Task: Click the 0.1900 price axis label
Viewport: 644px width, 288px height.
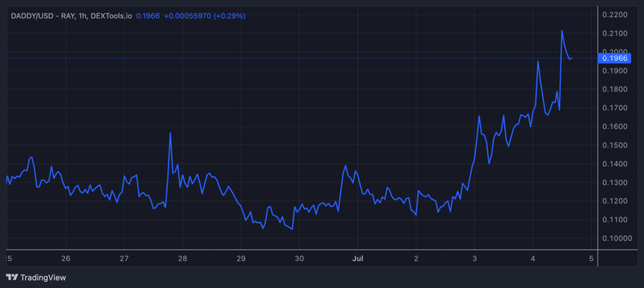Action: (x=614, y=70)
